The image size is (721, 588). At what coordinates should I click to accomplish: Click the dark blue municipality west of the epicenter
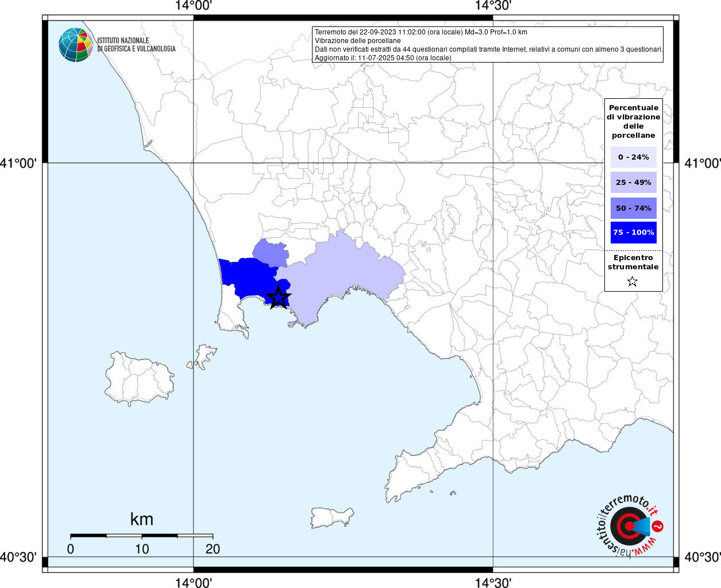coord(244,276)
